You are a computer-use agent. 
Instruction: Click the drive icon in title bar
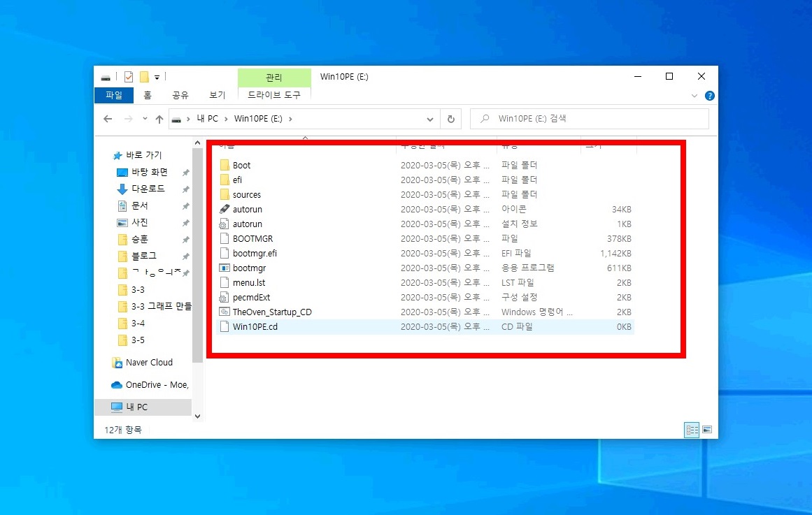(106, 78)
